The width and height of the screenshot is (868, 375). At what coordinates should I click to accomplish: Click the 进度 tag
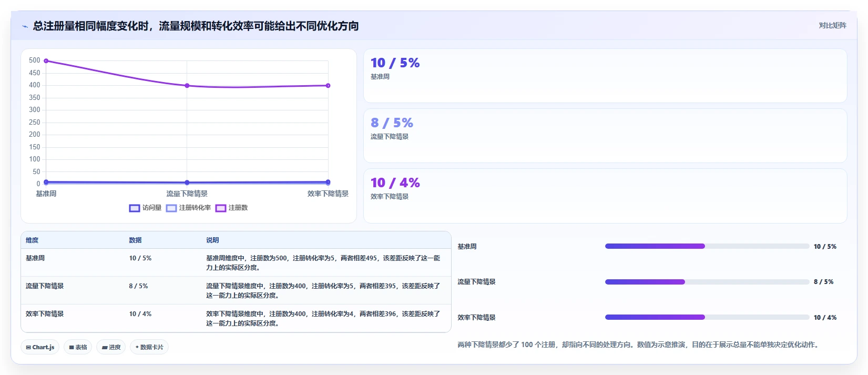[x=111, y=347]
